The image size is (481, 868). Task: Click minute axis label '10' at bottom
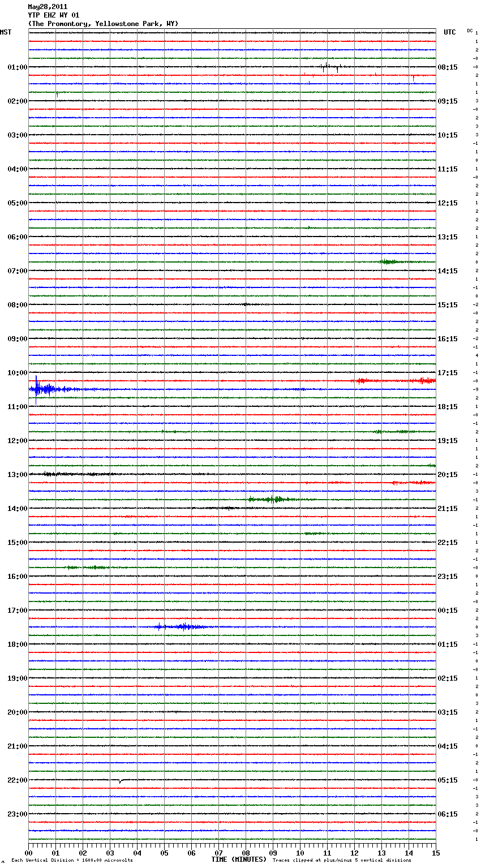tap(300, 853)
